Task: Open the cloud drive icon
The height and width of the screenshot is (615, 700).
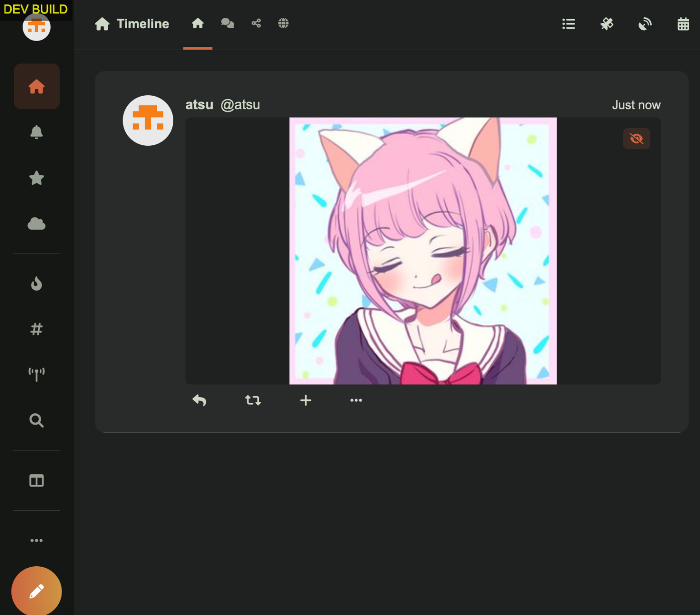Action: pyautogui.click(x=36, y=224)
